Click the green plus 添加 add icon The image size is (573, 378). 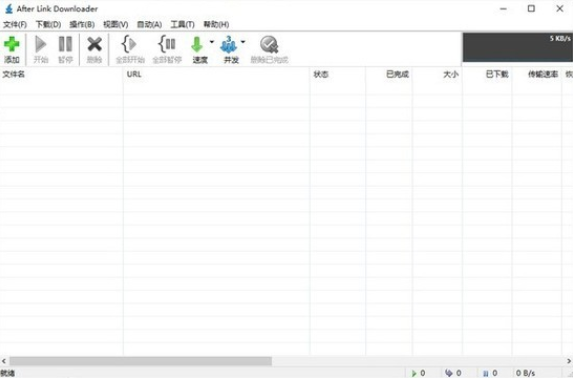[12, 45]
